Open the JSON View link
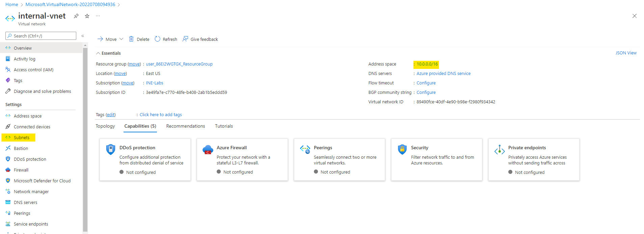 626,53
